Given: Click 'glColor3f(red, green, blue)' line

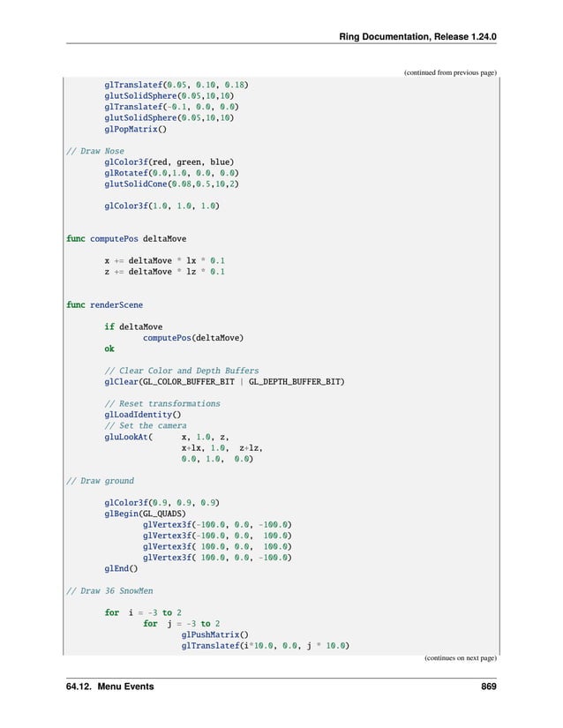Looking at the screenshot, I should [x=169, y=162].
